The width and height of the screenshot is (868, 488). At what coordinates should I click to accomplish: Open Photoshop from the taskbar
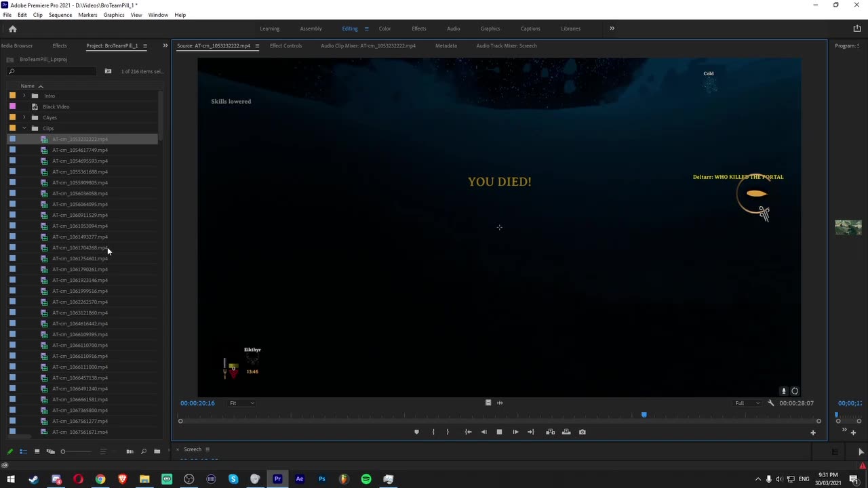[x=321, y=479]
